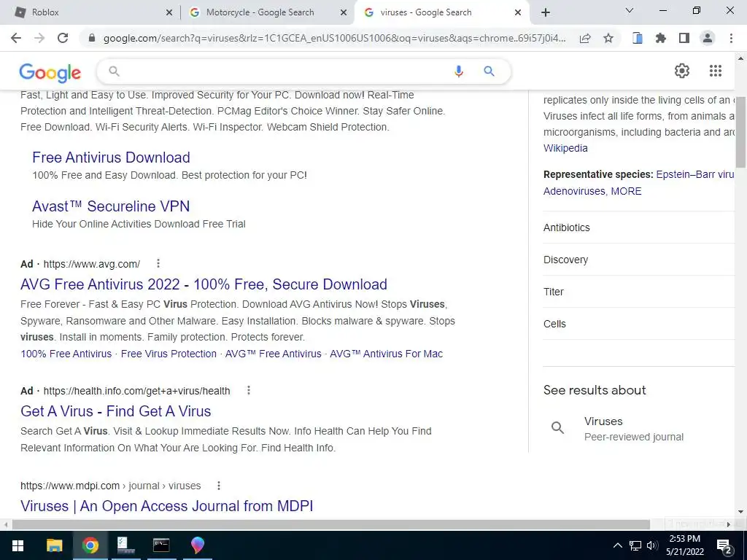Go back to the previous page

click(16, 38)
